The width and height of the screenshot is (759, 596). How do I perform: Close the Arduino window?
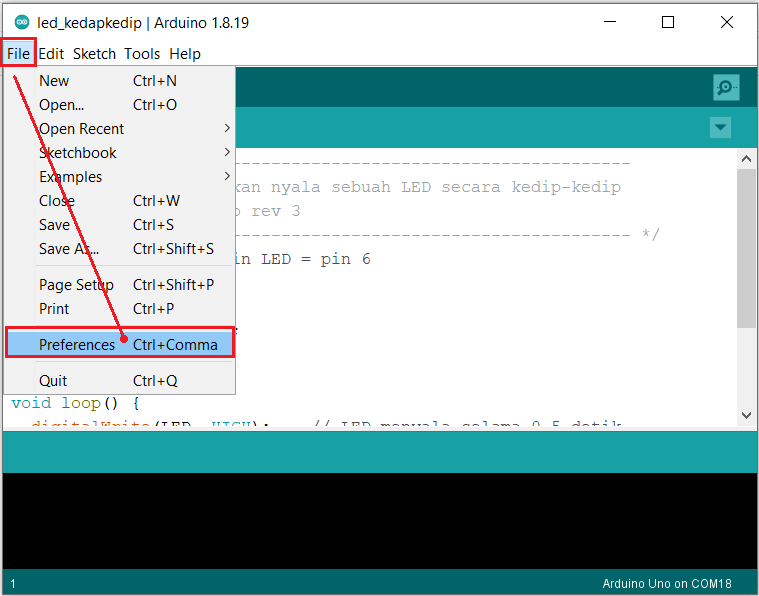(x=727, y=22)
